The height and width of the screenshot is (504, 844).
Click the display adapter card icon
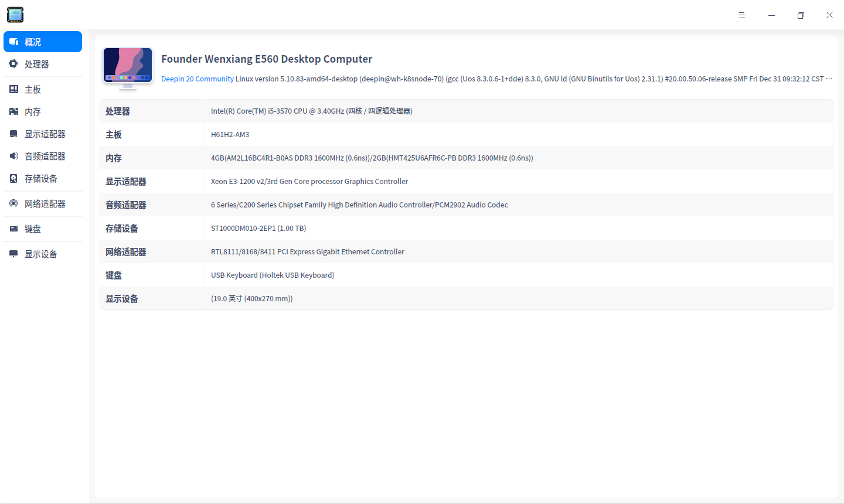(13, 134)
